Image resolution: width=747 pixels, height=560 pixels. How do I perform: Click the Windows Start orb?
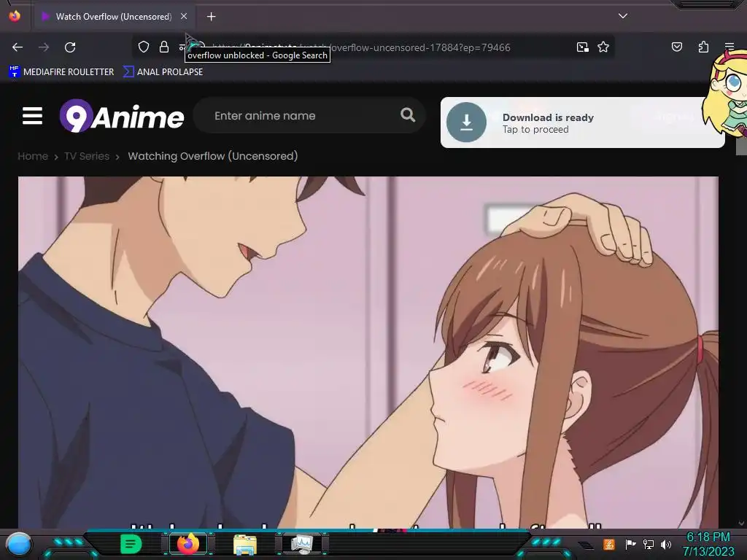(18, 545)
